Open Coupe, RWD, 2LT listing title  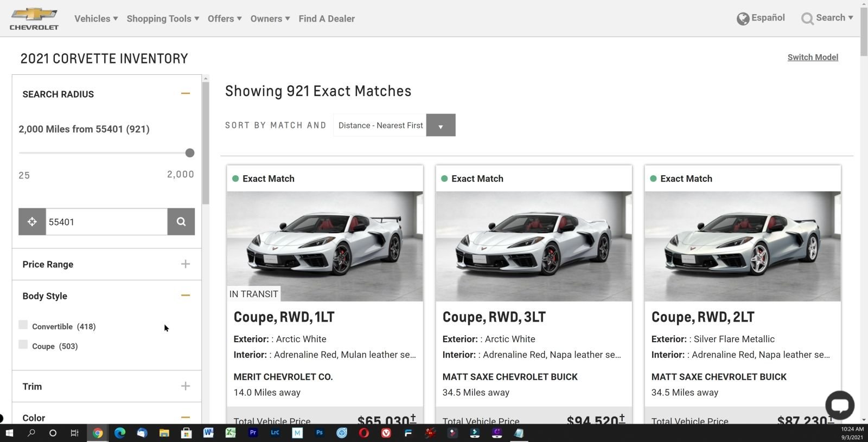tap(703, 317)
